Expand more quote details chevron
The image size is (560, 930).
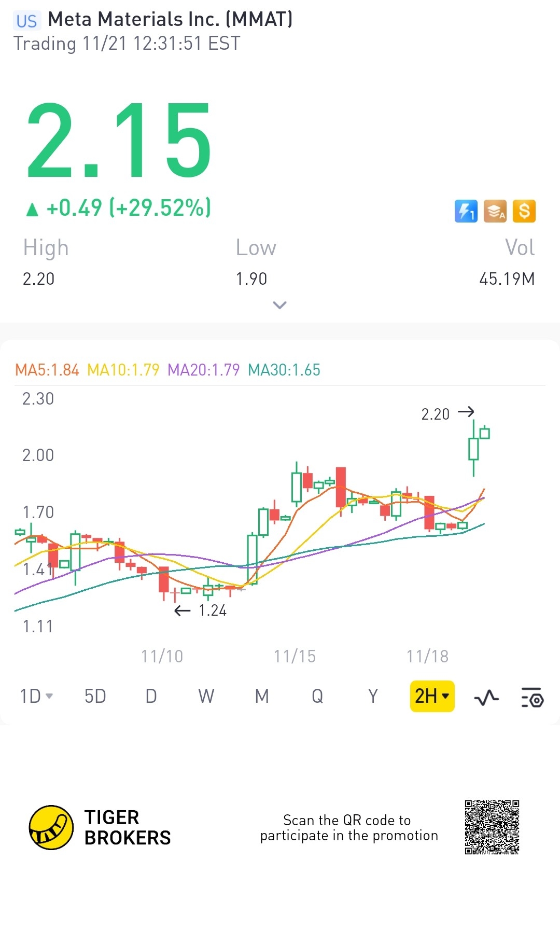tap(279, 305)
